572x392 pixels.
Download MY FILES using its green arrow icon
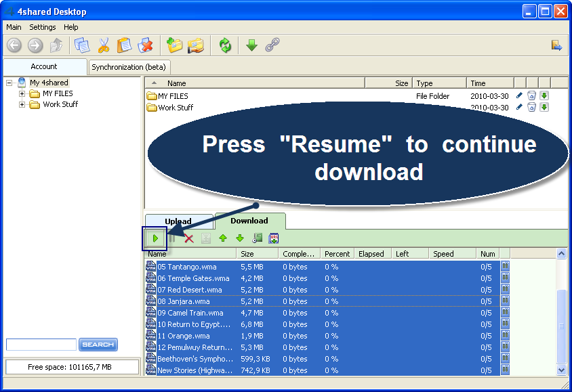pos(544,96)
